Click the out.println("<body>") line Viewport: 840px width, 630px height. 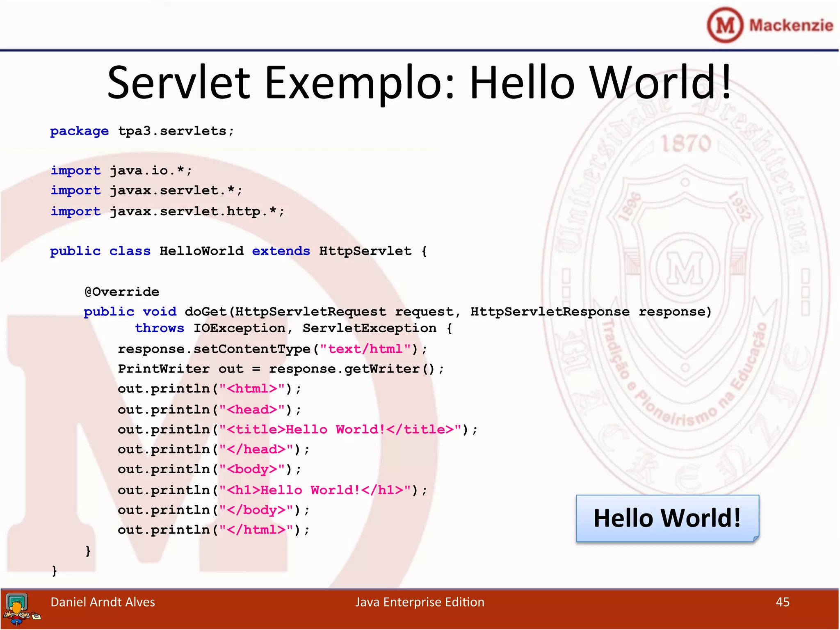(x=210, y=469)
